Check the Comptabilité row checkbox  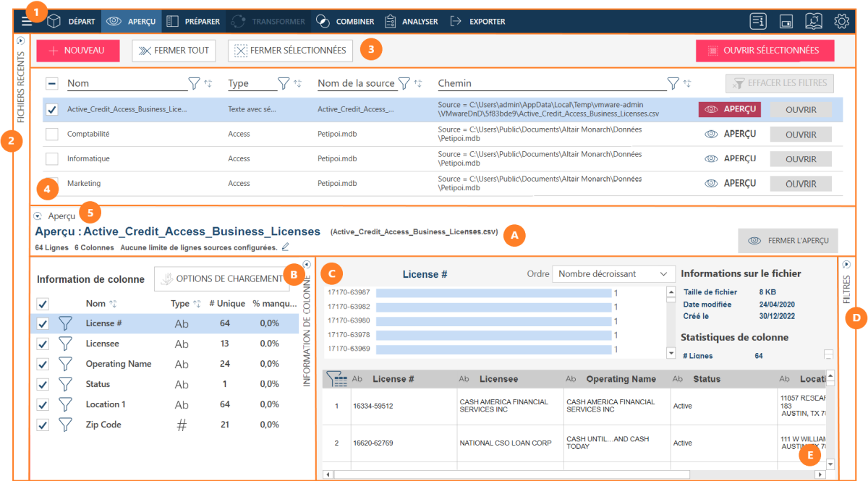[x=52, y=135]
